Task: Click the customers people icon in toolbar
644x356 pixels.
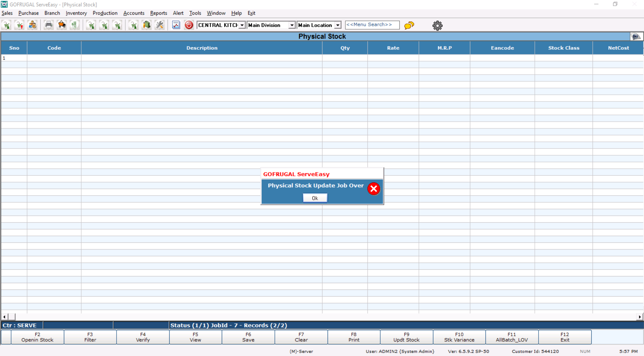Action: (x=33, y=25)
